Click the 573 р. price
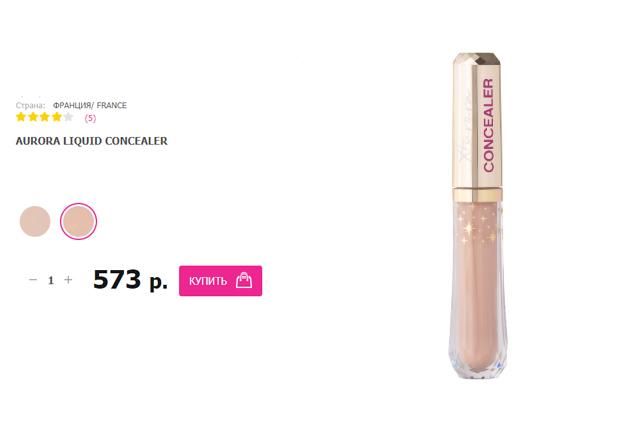 click(130, 280)
